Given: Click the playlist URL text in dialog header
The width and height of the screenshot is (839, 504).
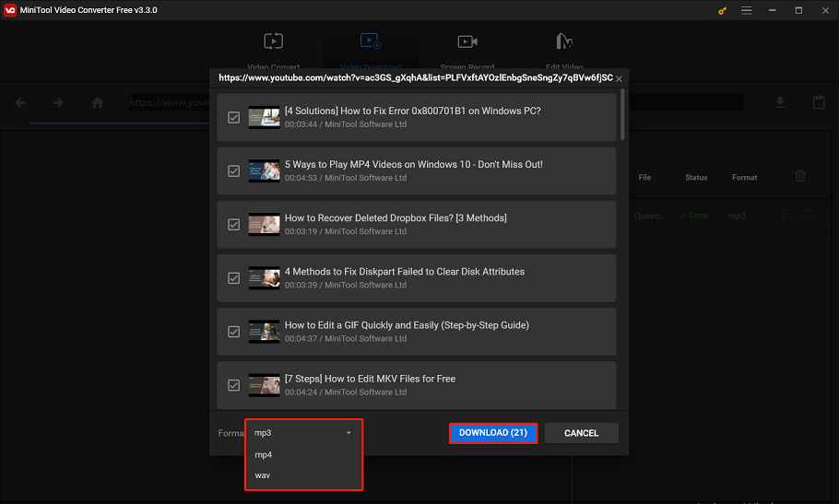Looking at the screenshot, I should coord(416,78).
